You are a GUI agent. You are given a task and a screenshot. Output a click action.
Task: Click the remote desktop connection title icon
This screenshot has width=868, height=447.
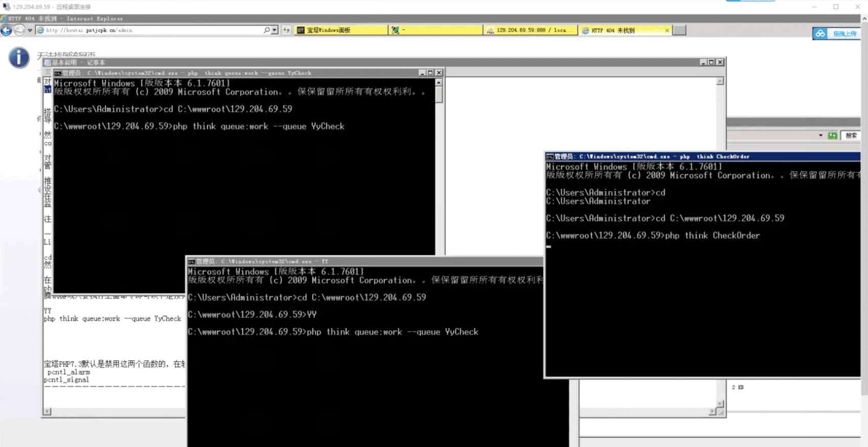6,7
